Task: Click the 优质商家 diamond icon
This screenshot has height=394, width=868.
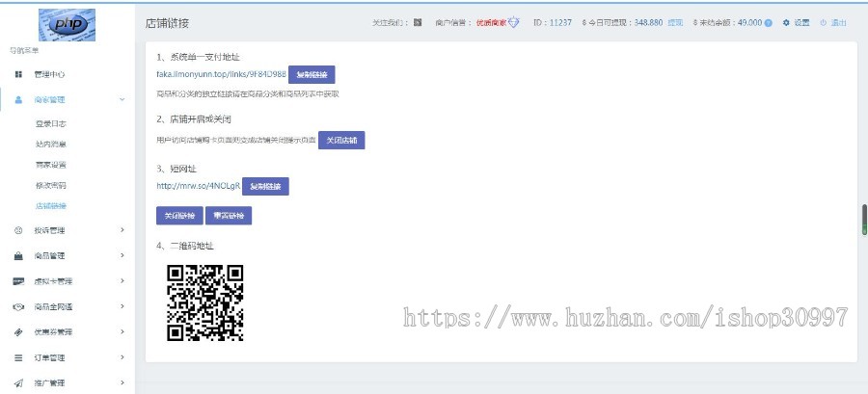Action: pyautogui.click(x=514, y=23)
